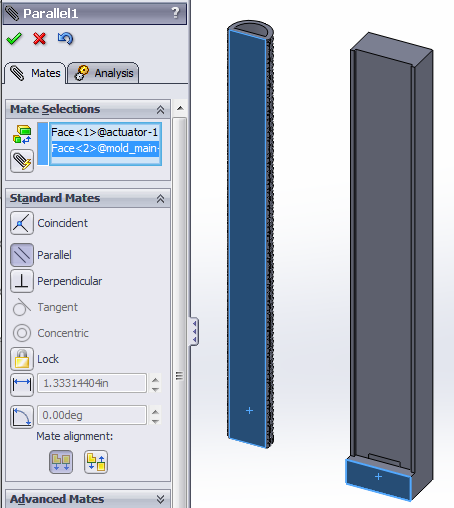
Task: Click the Mates tab paperclip icon
Action: click(x=17, y=73)
